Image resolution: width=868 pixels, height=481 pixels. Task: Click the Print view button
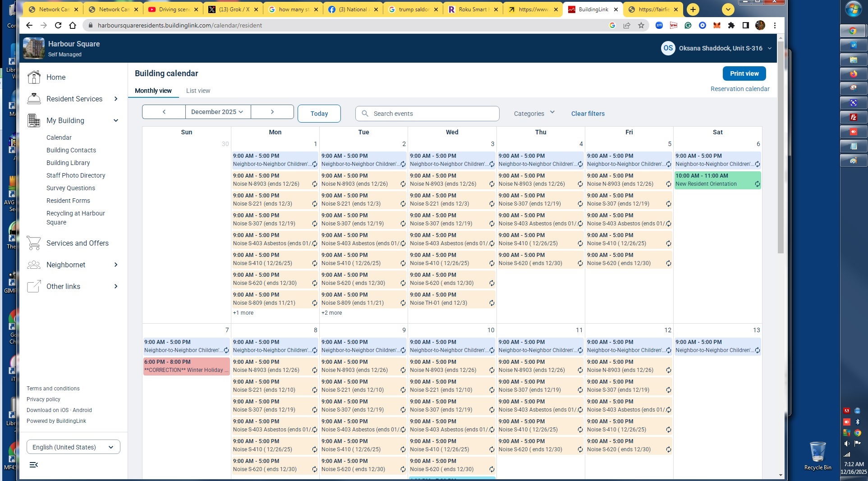(x=744, y=73)
